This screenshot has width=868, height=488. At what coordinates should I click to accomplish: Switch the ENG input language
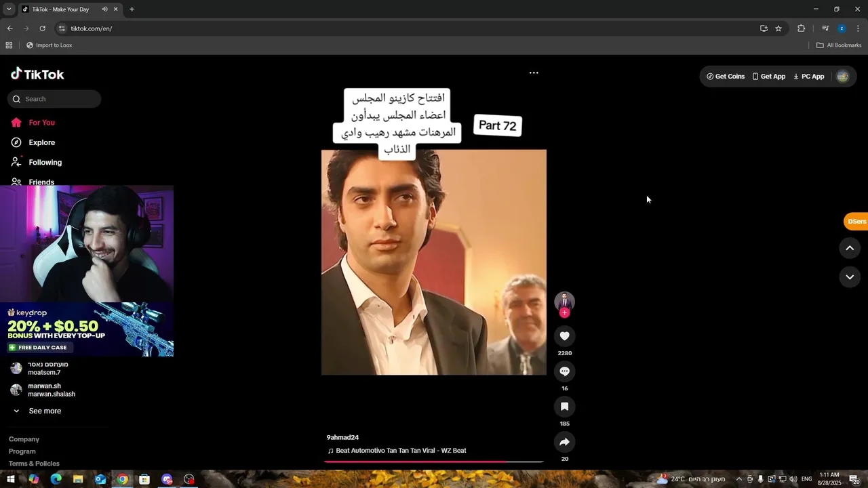pos(807,479)
